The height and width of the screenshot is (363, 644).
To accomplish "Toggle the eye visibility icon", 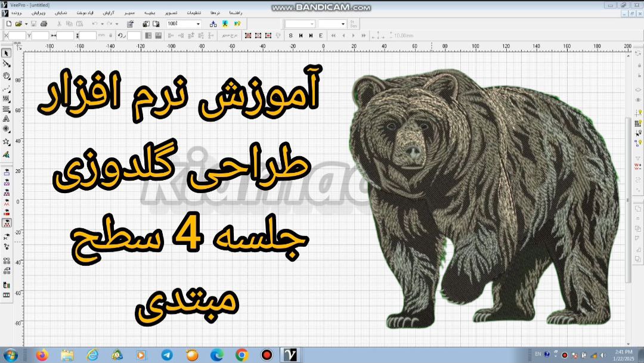I will [638, 100].
